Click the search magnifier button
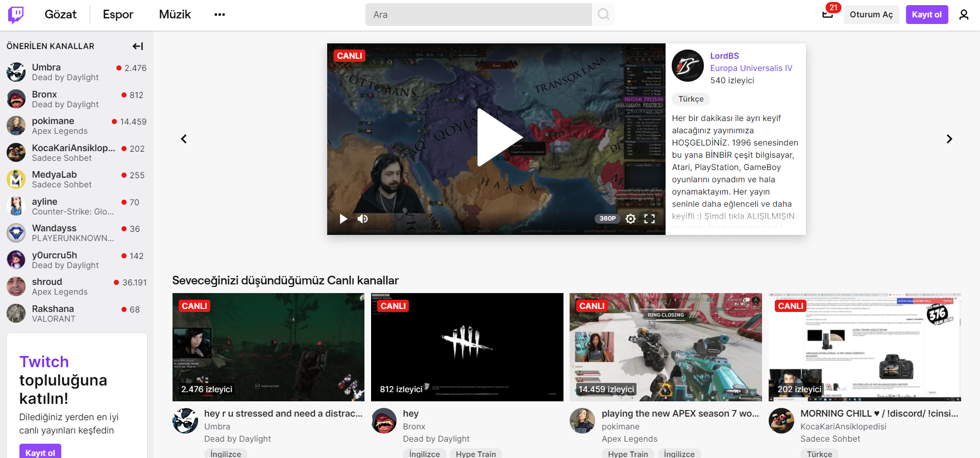Screen dimensions: 980x458 (x=603, y=15)
